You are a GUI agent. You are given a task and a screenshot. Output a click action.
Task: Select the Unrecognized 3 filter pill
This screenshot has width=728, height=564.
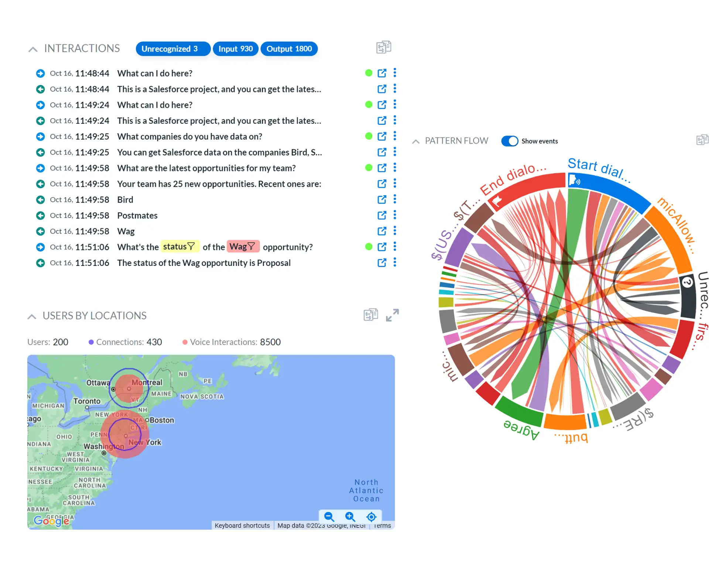[172, 49]
